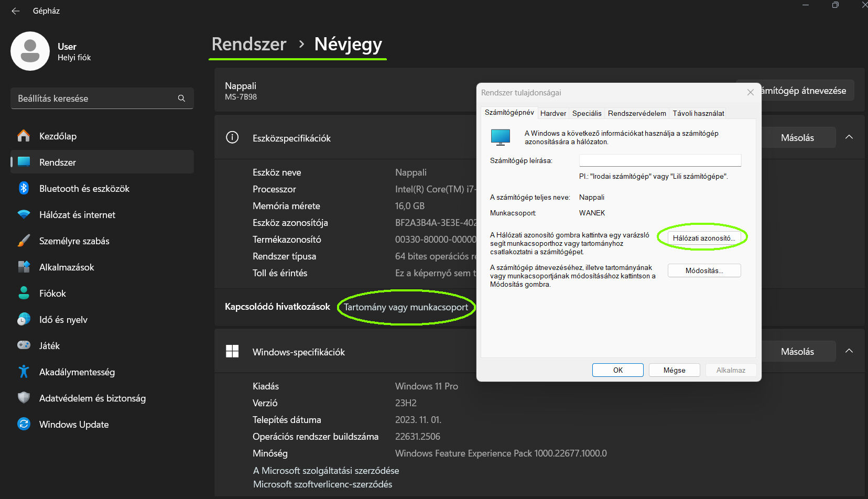Click the Windows Feature Experience Pack text
This screenshot has height=499, width=868.
tap(501, 453)
